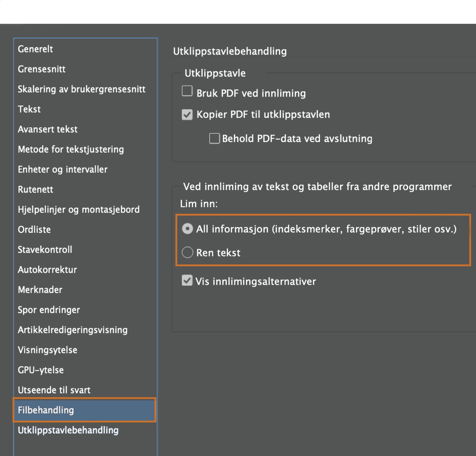Select the highlighted Filbehandling category
The height and width of the screenshot is (456, 476).
46,410
